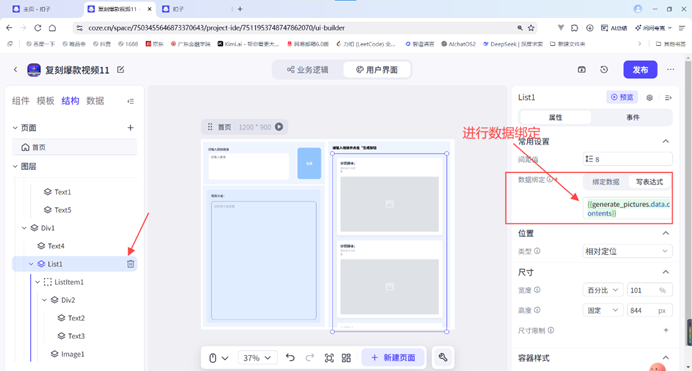Image resolution: width=692 pixels, height=371 pixels.
Task: Click the 发布 publish button
Action: tap(640, 70)
